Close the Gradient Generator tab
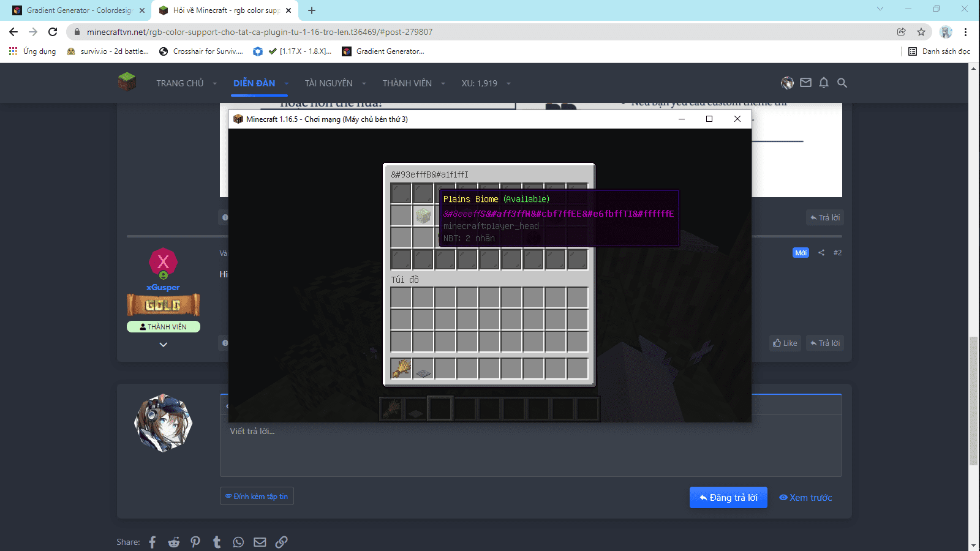Viewport: 980px width, 551px height. tap(142, 10)
